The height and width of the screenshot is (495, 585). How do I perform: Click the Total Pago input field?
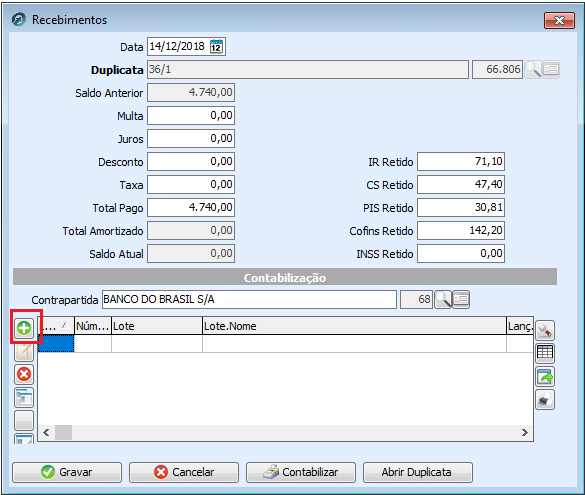click(191, 207)
